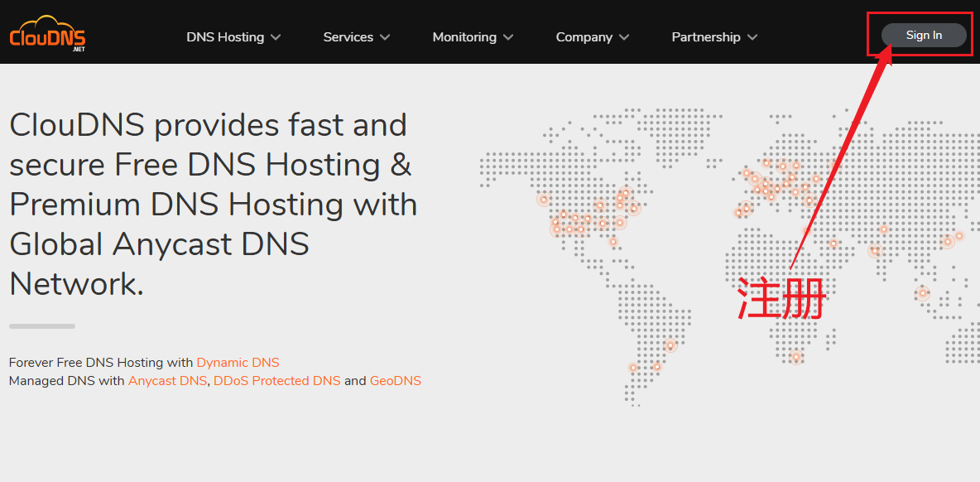Click the Sign In button

[x=924, y=35]
